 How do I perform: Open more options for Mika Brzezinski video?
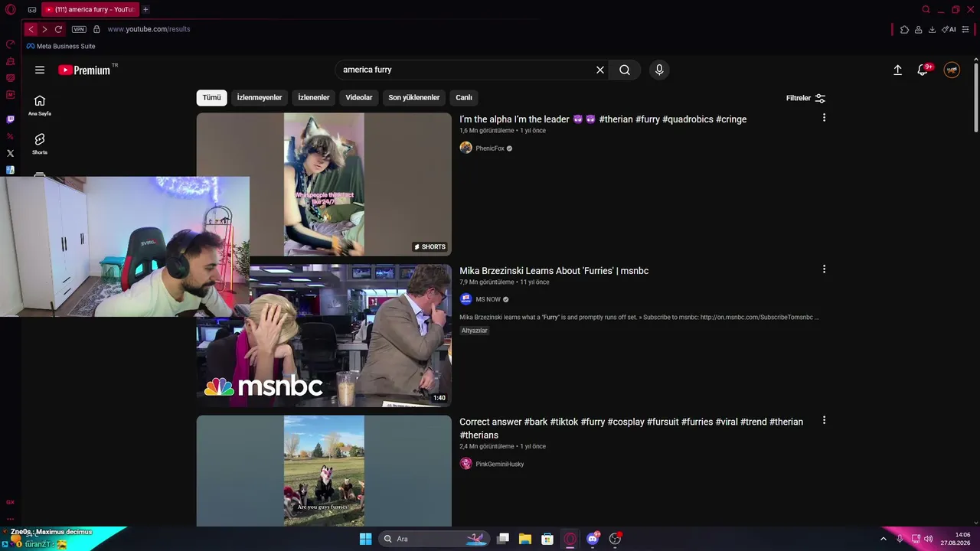[824, 269]
